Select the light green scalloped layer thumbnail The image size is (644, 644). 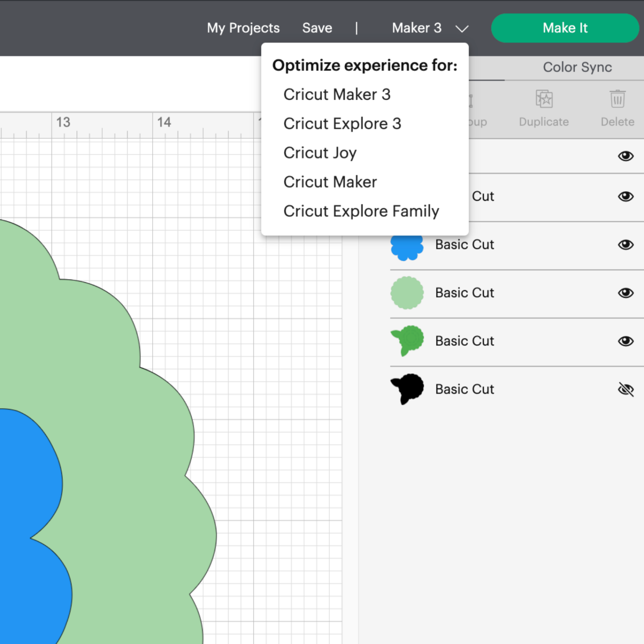coord(407,293)
